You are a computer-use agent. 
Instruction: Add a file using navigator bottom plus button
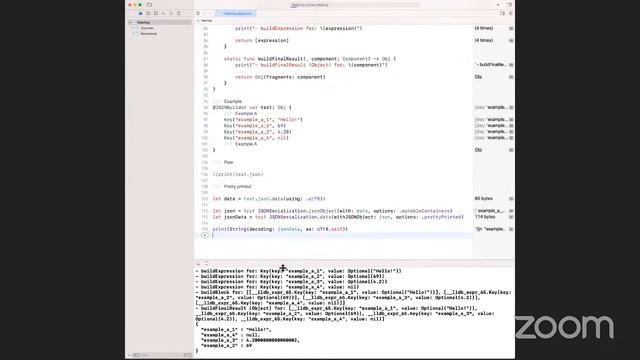point(130,355)
